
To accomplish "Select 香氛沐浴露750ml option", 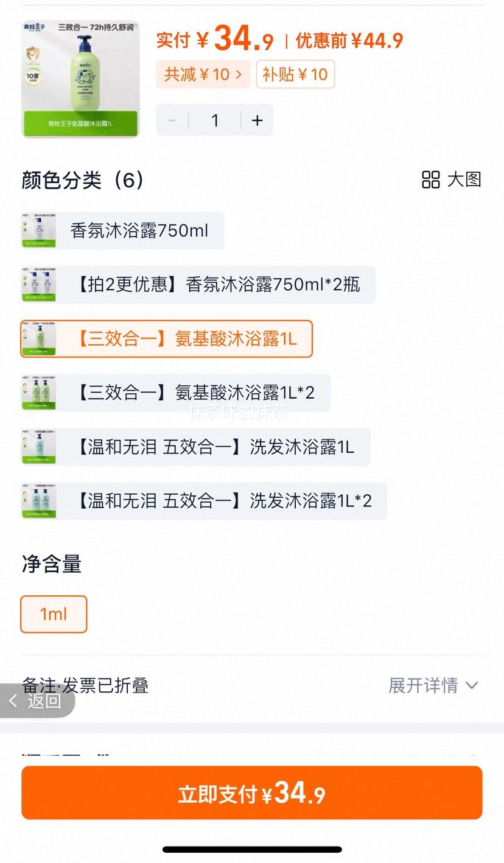I will 139,231.
